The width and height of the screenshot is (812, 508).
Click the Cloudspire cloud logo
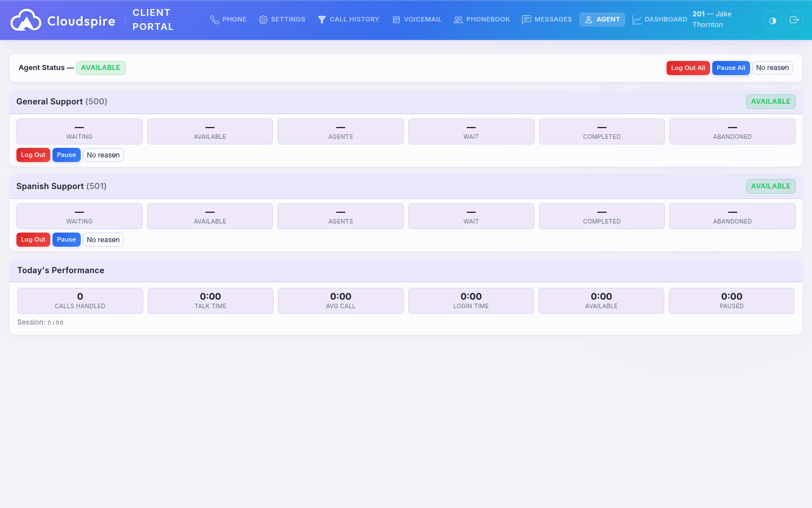[26, 19]
